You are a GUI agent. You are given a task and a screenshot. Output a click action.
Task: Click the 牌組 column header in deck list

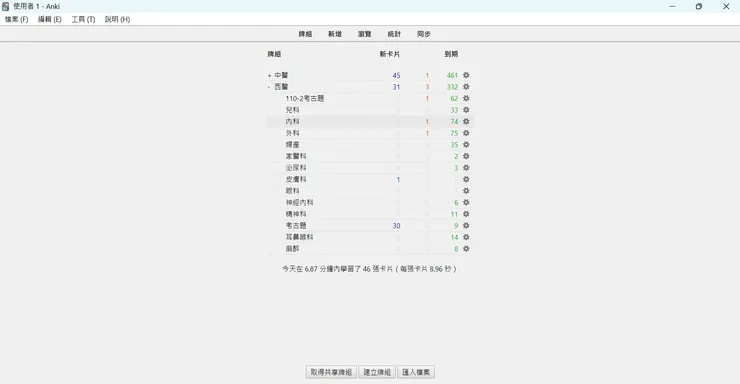(x=274, y=54)
